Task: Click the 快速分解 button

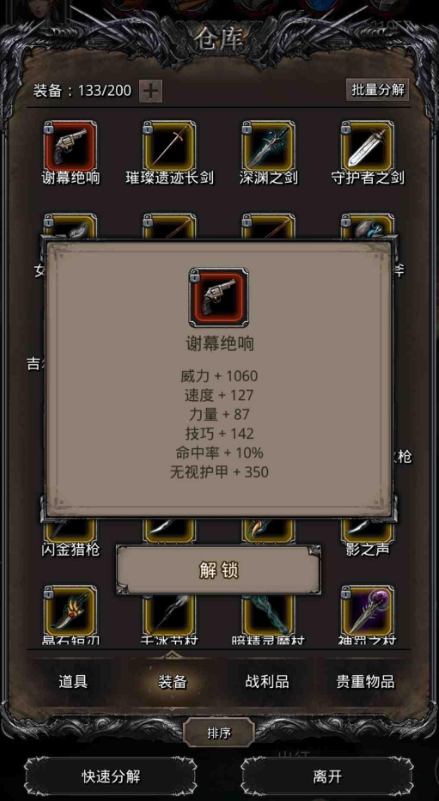Action: tap(111, 777)
